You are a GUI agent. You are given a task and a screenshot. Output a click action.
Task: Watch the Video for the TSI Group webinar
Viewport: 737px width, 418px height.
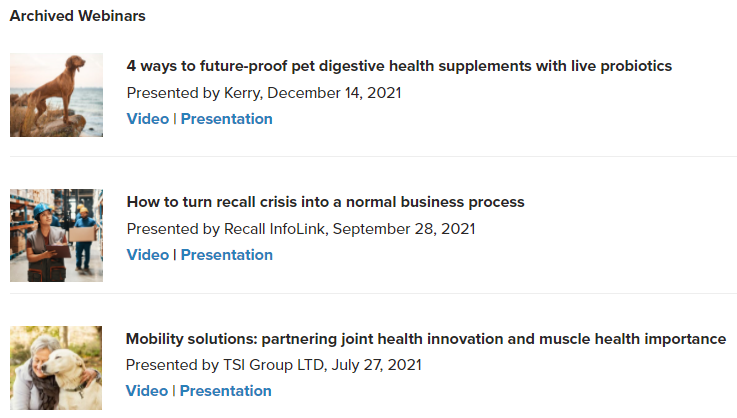click(x=147, y=390)
